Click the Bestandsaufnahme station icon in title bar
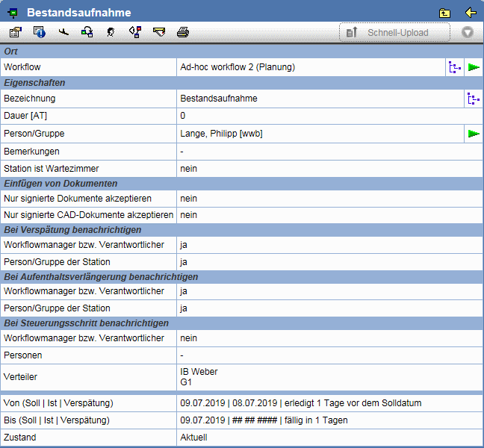 tap(13, 13)
